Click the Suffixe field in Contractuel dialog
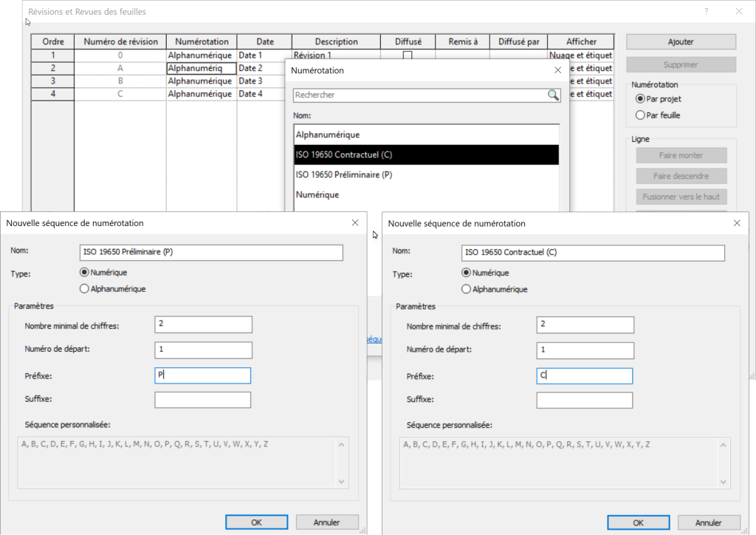Image resolution: width=756 pixels, height=535 pixels. pyautogui.click(x=584, y=400)
